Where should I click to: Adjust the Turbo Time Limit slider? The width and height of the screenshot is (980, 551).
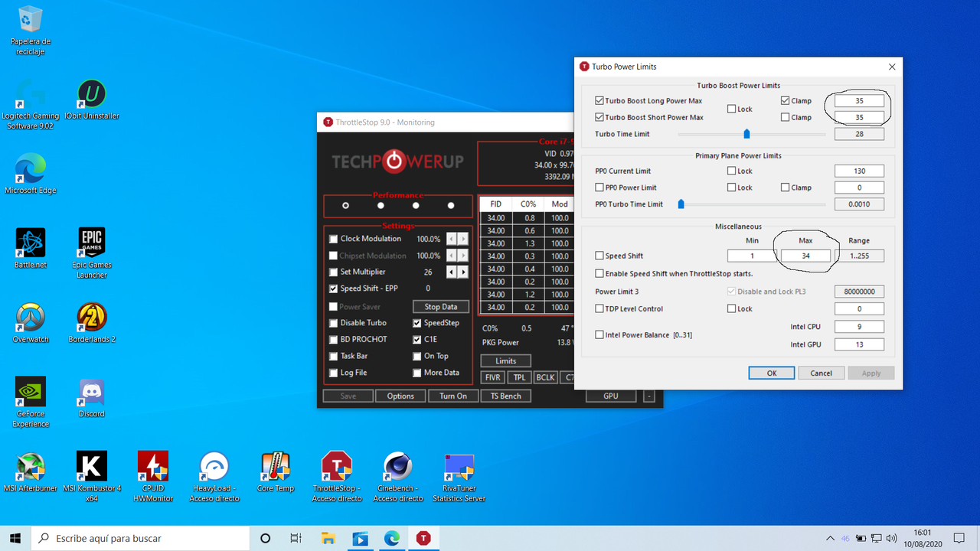pos(746,134)
